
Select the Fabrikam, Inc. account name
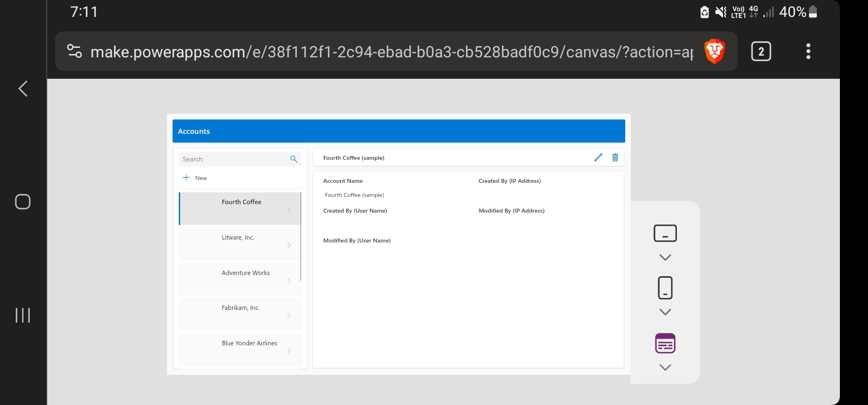[241, 308]
